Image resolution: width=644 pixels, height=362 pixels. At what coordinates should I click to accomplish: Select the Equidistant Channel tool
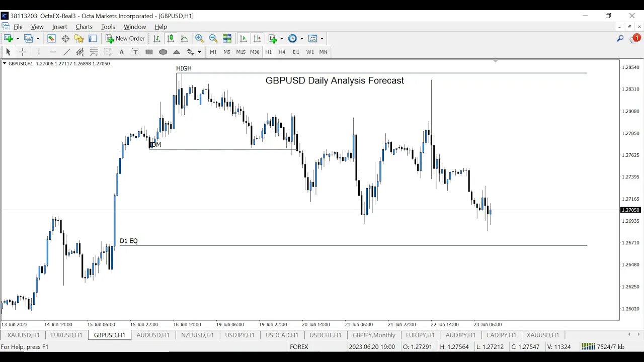(80, 52)
